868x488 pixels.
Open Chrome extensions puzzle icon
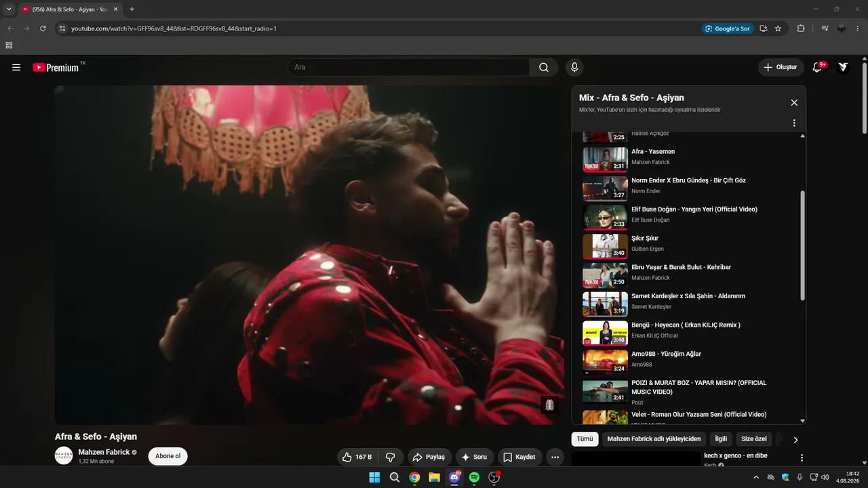point(801,28)
